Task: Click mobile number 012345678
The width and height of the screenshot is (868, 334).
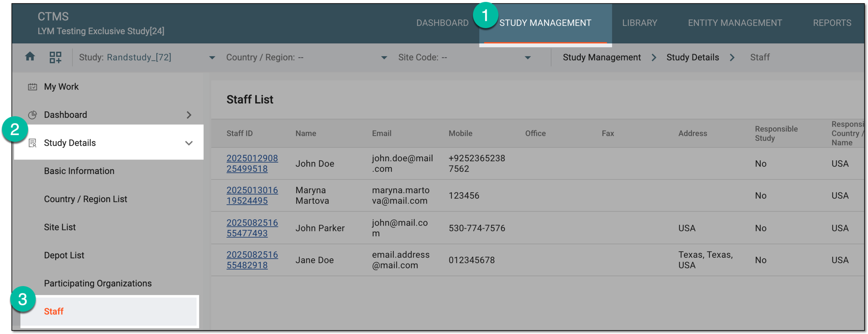Action: tap(471, 260)
